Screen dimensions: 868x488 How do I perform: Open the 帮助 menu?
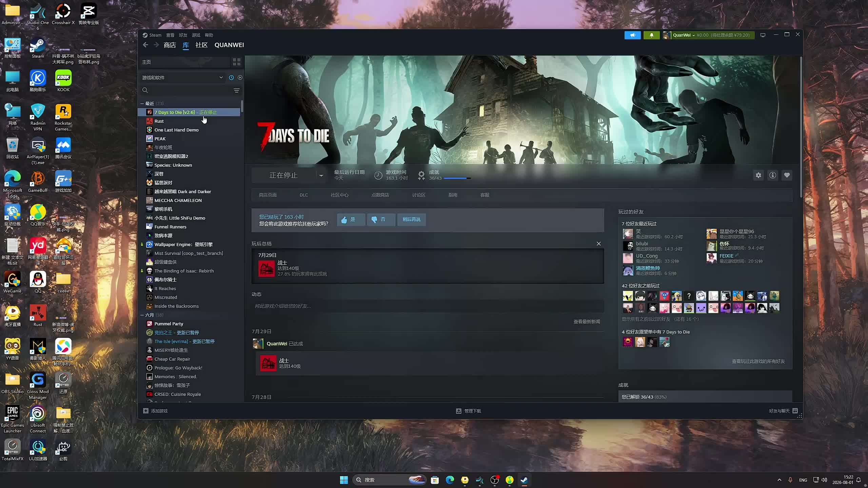[209, 35]
